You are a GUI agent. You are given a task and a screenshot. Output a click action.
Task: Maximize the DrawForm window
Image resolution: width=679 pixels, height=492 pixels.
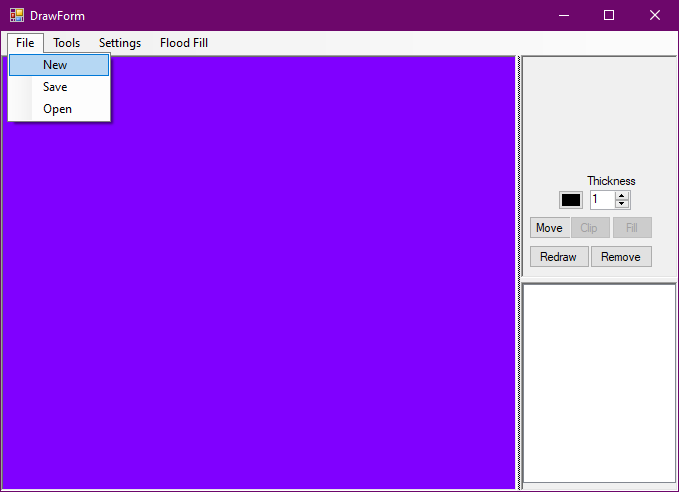click(x=608, y=15)
